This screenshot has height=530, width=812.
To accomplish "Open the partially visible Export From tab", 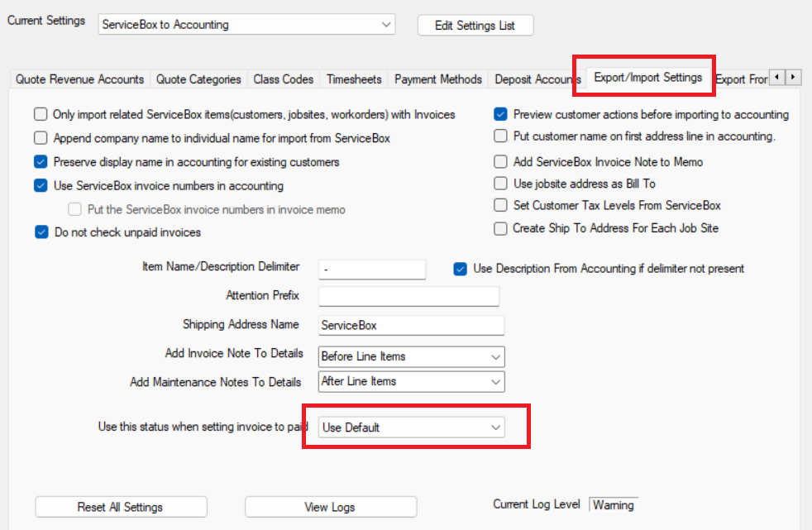I will click(741, 79).
